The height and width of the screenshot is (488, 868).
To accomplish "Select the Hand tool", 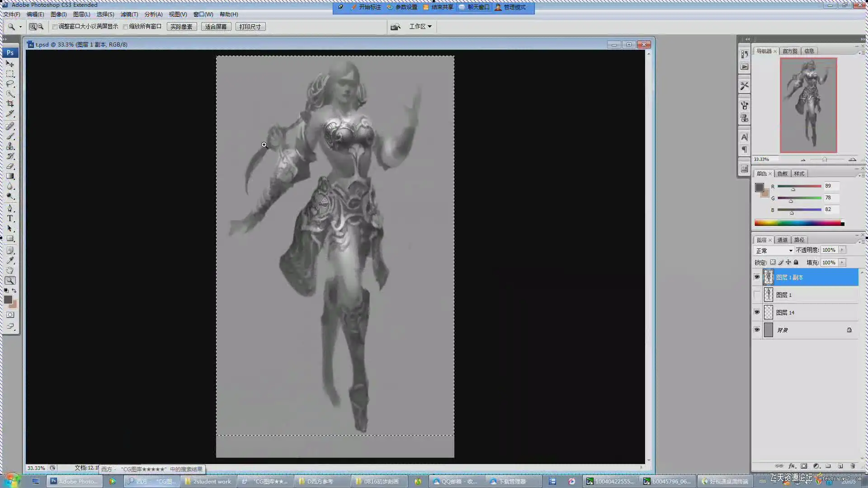I will click(x=10, y=270).
